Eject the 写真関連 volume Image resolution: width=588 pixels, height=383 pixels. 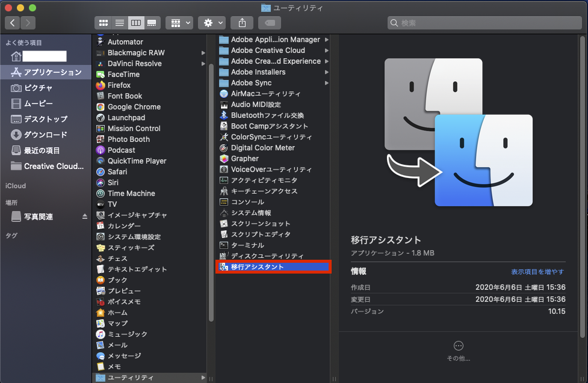pos(85,216)
